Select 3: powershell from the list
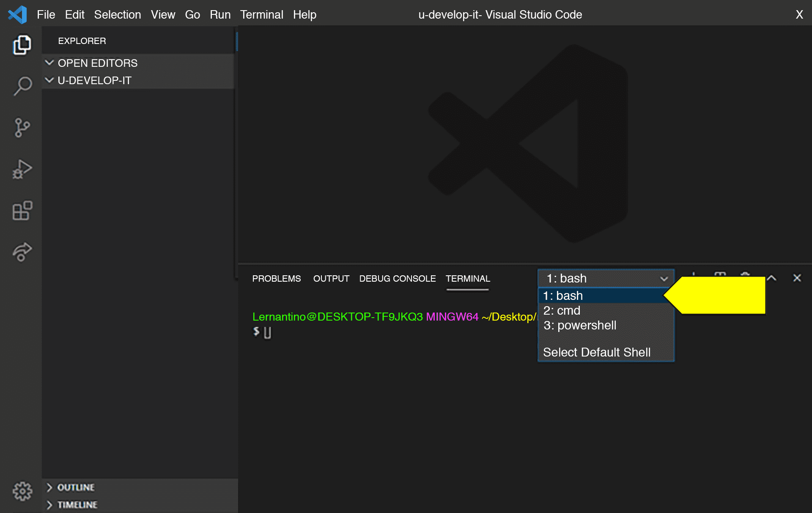The width and height of the screenshot is (812, 513). [580, 325]
